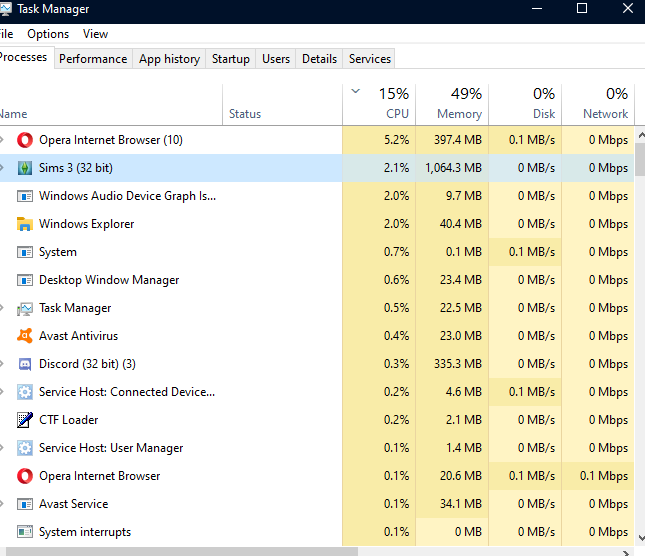The width and height of the screenshot is (645, 556).
Task: Select the Windows Explorer process name
Action: pyautogui.click(x=86, y=224)
